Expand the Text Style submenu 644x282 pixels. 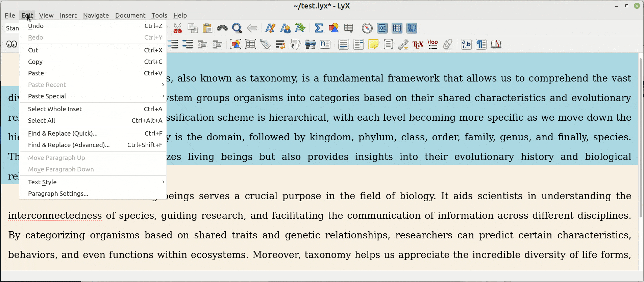click(93, 182)
